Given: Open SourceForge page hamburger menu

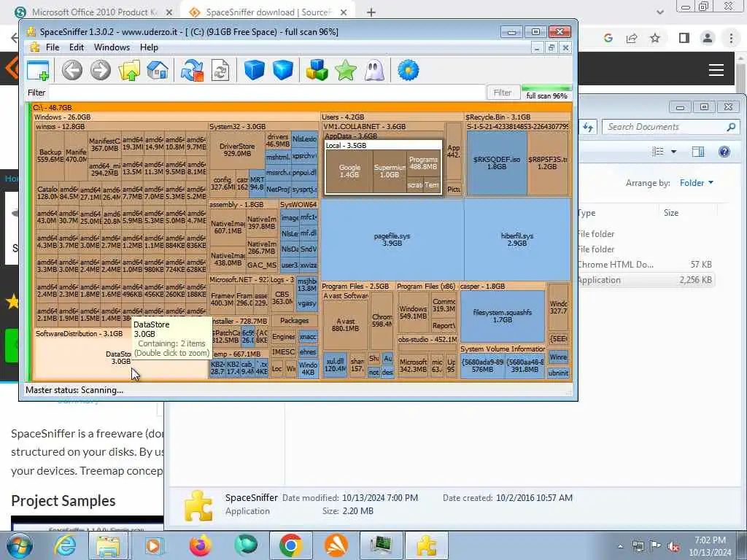Looking at the screenshot, I should tap(716, 70).
